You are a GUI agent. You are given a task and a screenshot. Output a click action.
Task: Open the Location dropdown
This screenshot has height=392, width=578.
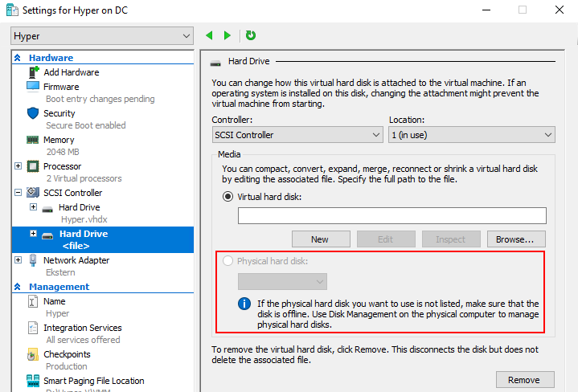pos(471,135)
